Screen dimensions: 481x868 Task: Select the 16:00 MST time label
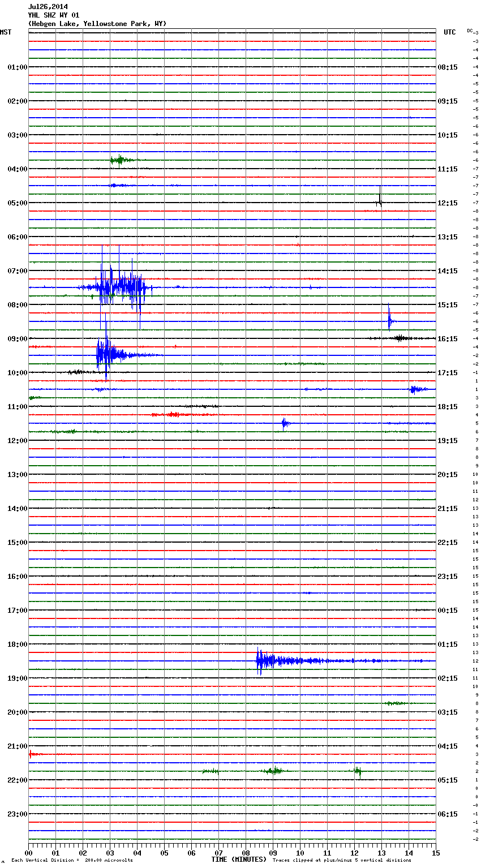coord(17,576)
